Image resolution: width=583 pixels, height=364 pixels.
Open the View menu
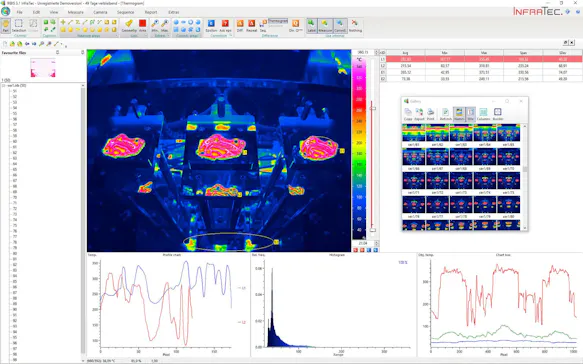pos(54,12)
